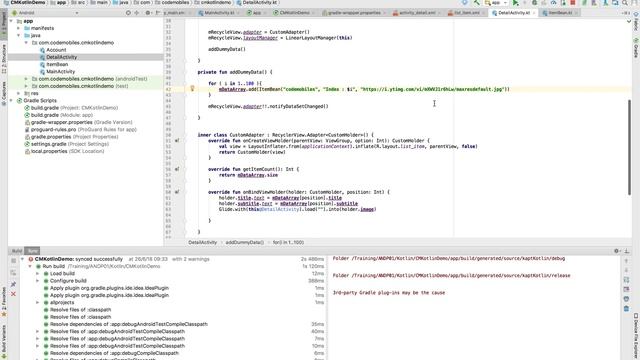Click the intention lightbulb in editor gutter
The image size is (640, 360).
point(192,88)
